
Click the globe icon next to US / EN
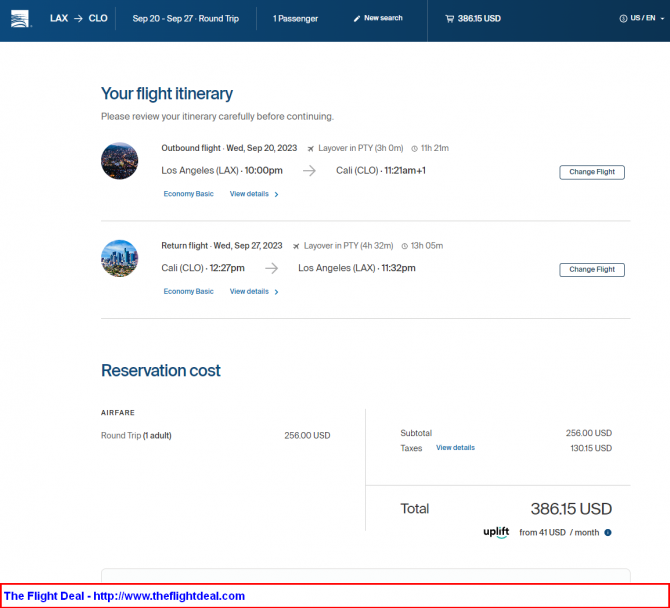623,18
